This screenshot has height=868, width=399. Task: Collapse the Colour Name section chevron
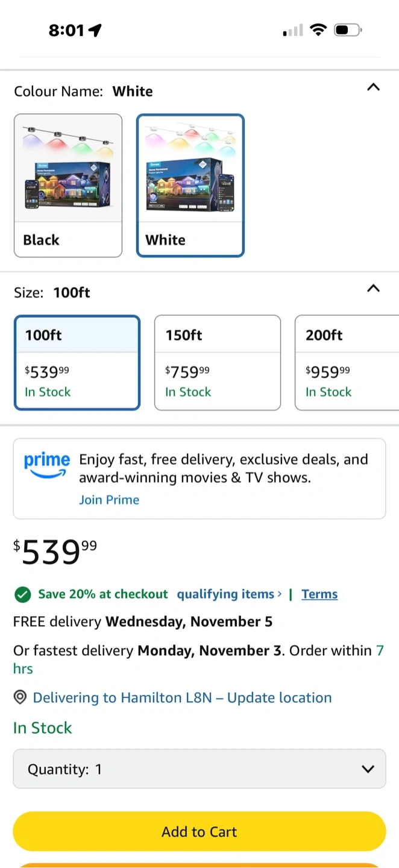click(x=374, y=87)
